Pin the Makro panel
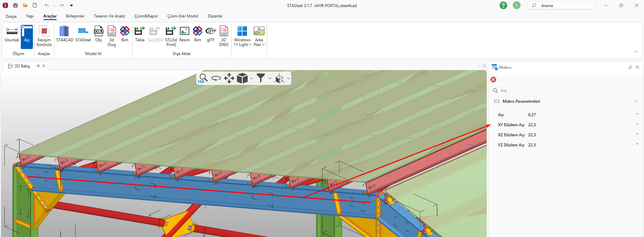This screenshot has width=644, height=237. (630, 67)
